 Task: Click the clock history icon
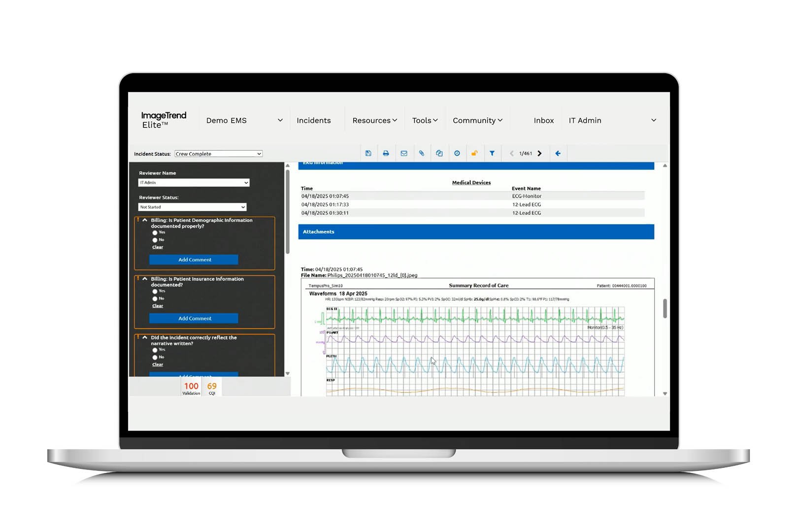tap(457, 153)
